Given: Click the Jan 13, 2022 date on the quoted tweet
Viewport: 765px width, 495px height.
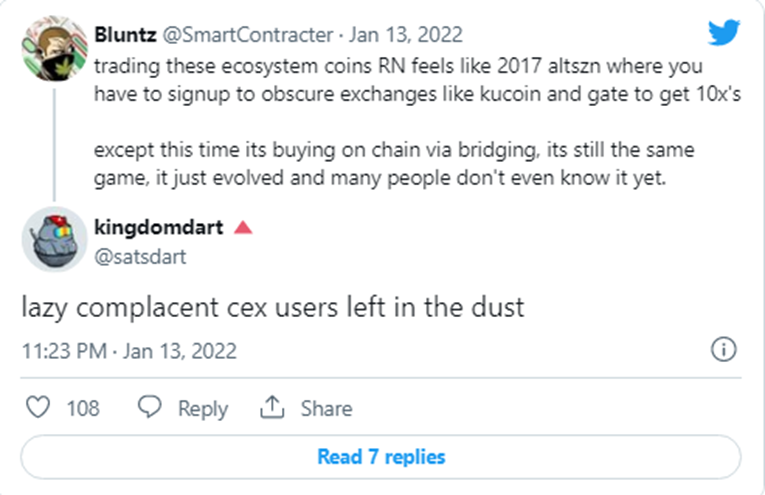Looking at the screenshot, I should [x=406, y=35].
